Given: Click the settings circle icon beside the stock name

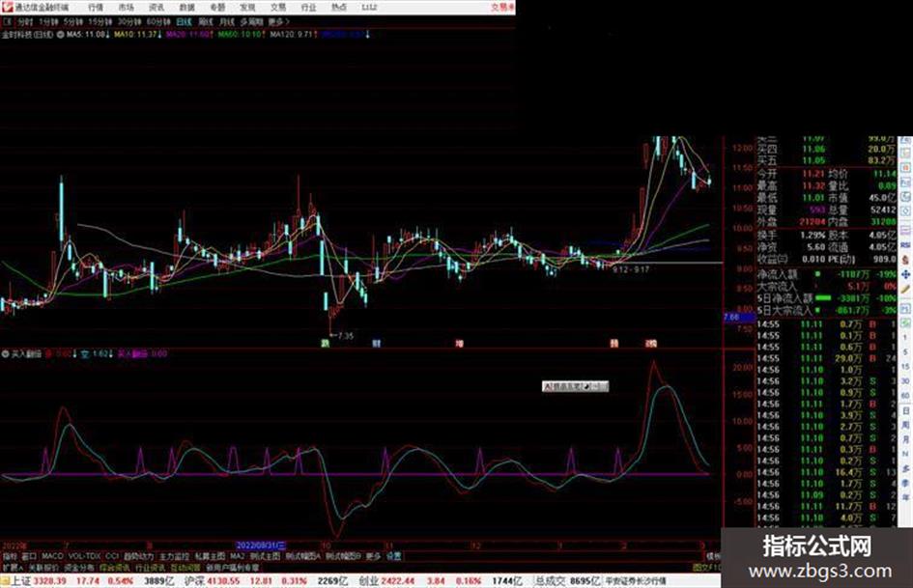Looking at the screenshot, I should [x=60, y=35].
